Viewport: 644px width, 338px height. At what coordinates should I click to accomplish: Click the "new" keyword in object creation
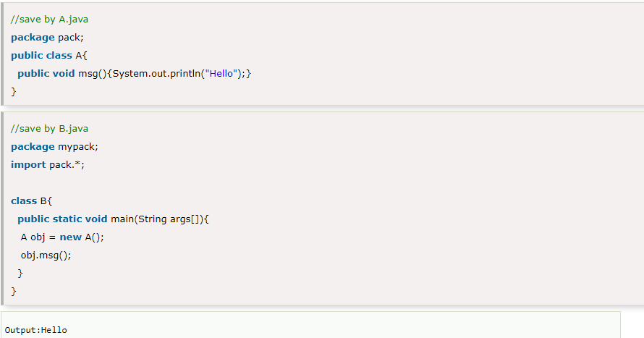pos(70,237)
